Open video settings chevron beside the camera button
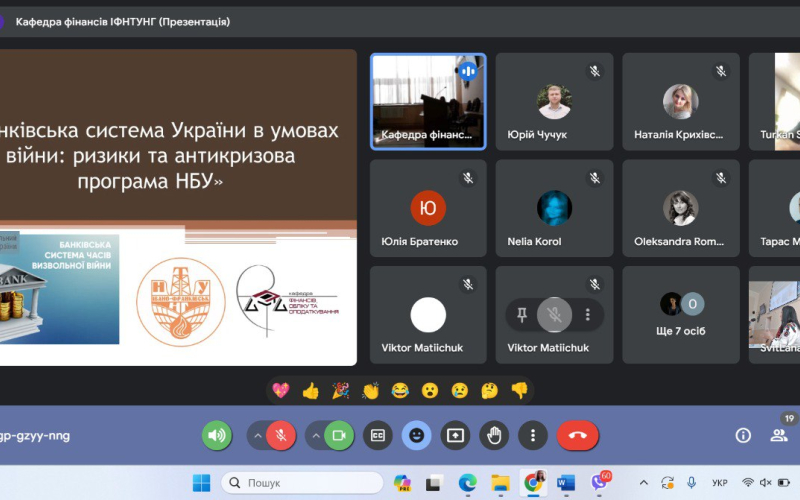The width and height of the screenshot is (800, 500). [316, 436]
